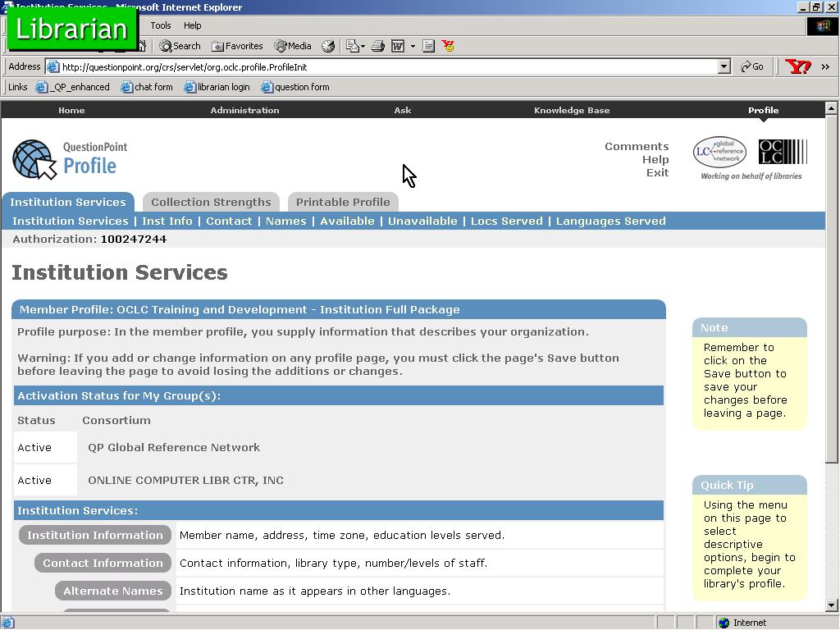840x630 pixels.
Task: Click the Go button beside address bar
Action: point(752,66)
